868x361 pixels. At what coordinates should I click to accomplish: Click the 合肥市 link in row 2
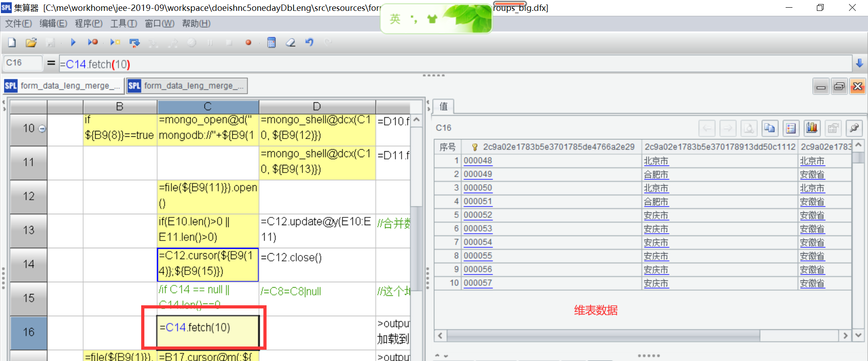pyautogui.click(x=656, y=175)
